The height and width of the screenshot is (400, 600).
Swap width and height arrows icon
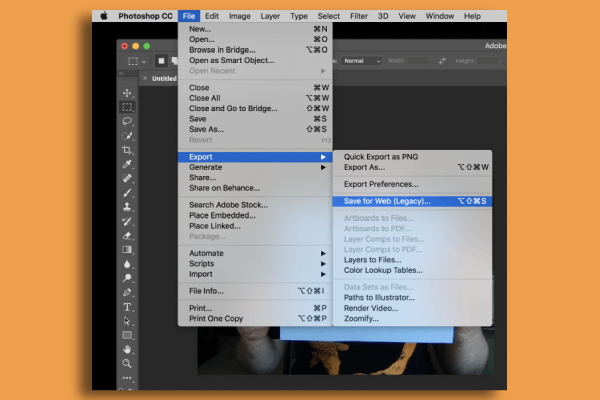click(442, 61)
